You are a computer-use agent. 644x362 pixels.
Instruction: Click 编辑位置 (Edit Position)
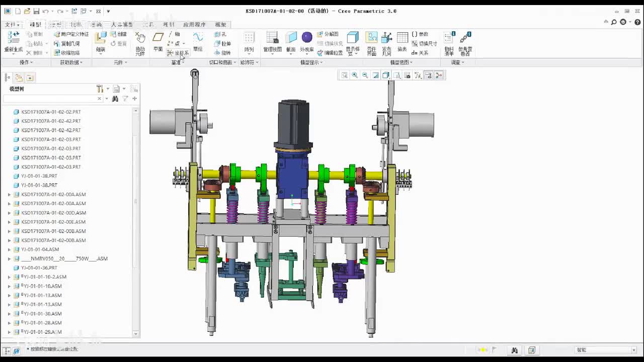click(x=330, y=53)
